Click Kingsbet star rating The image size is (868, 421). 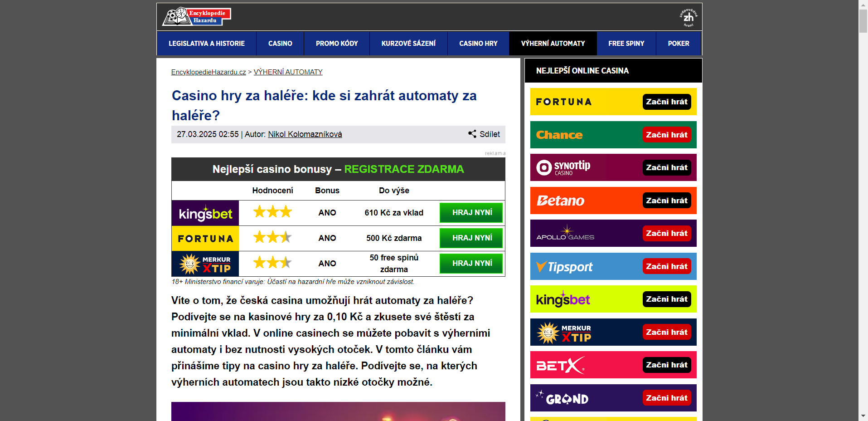pyautogui.click(x=272, y=212)
